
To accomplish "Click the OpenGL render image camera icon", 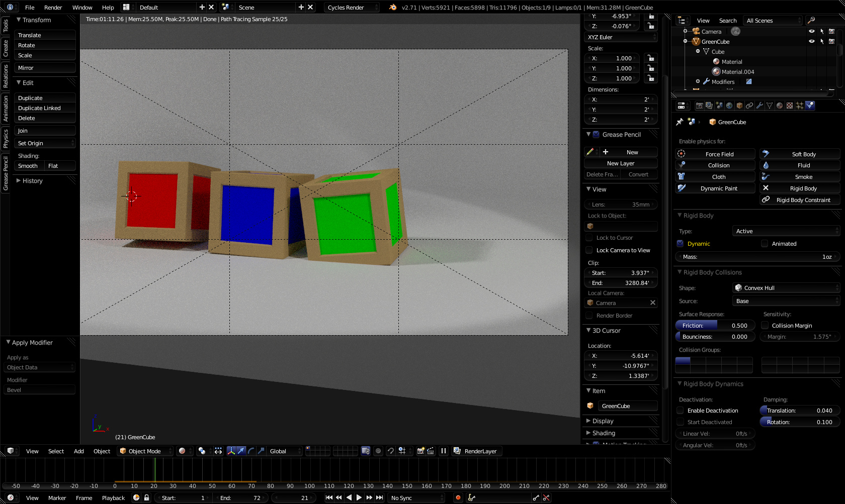I will coord(421,451).
